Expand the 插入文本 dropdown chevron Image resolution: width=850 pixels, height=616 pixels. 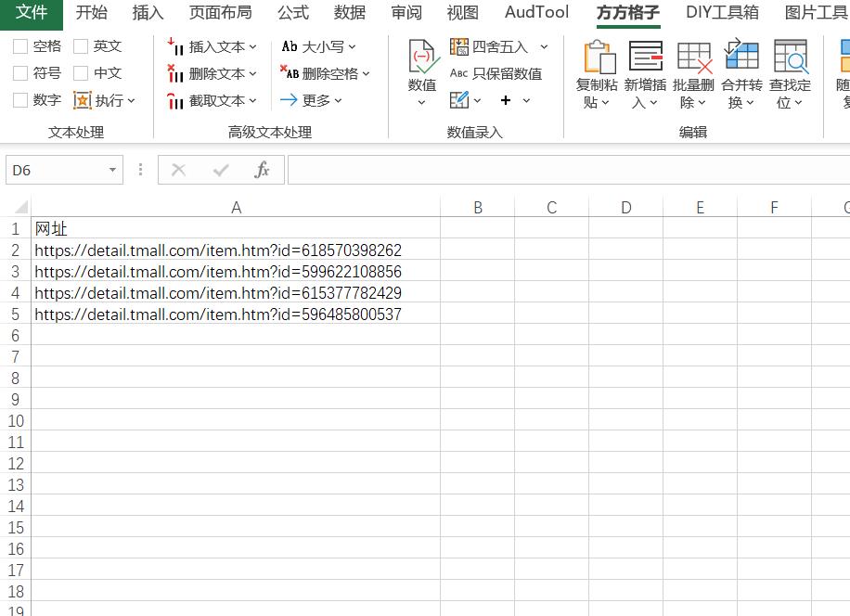click(252, 47)
